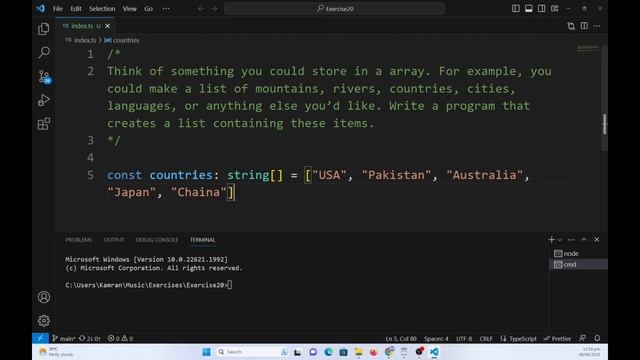
Task: Open File Explorer from the taskbar
Action: click(x=358, y=352)
